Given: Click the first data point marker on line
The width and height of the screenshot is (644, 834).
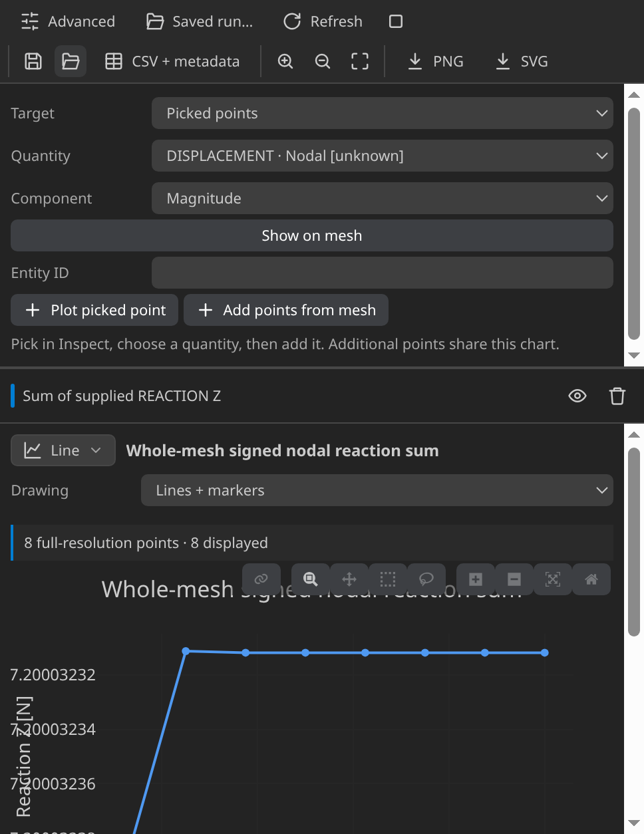Looking at the screenshot, I should pos(186,651).
